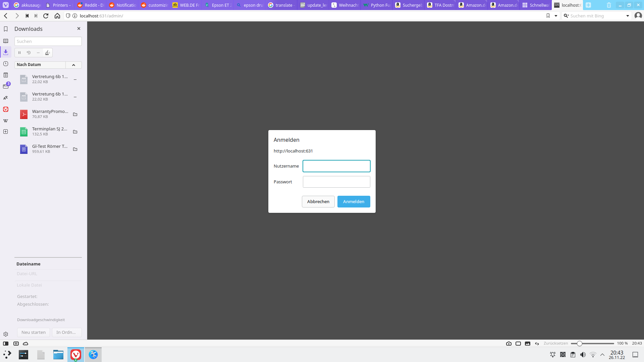The image size is (644, 362).
Task: Click the Abbrechen button
Action: 318,201
